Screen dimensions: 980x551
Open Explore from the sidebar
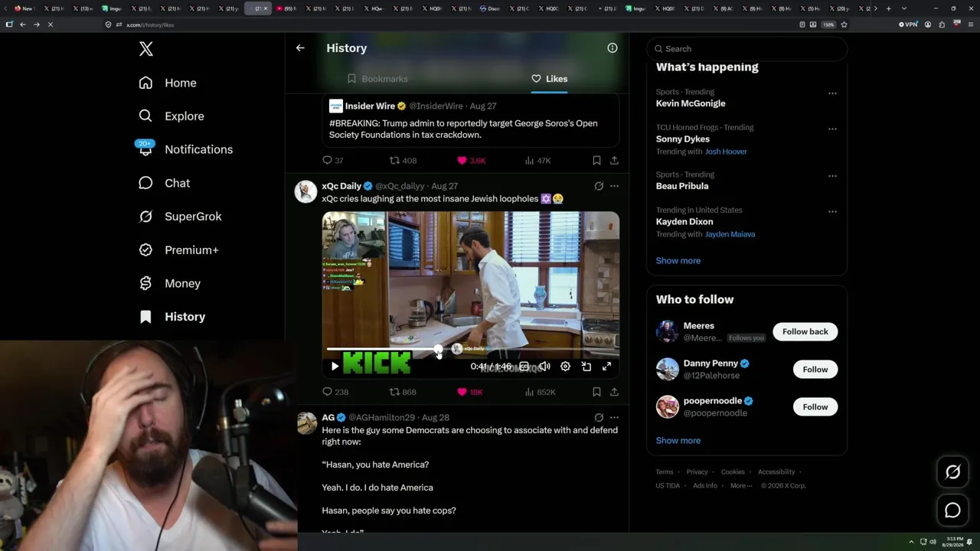(x=171, y=116)
